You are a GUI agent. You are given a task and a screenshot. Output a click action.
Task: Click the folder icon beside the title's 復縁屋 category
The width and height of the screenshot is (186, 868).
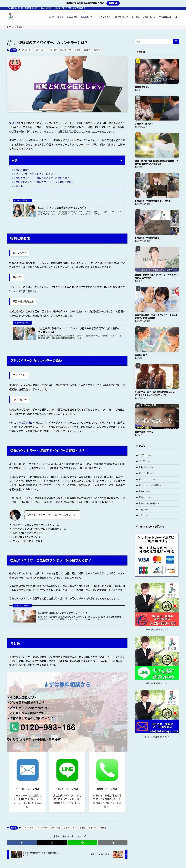pyautogui.click(x=8, y=50)
